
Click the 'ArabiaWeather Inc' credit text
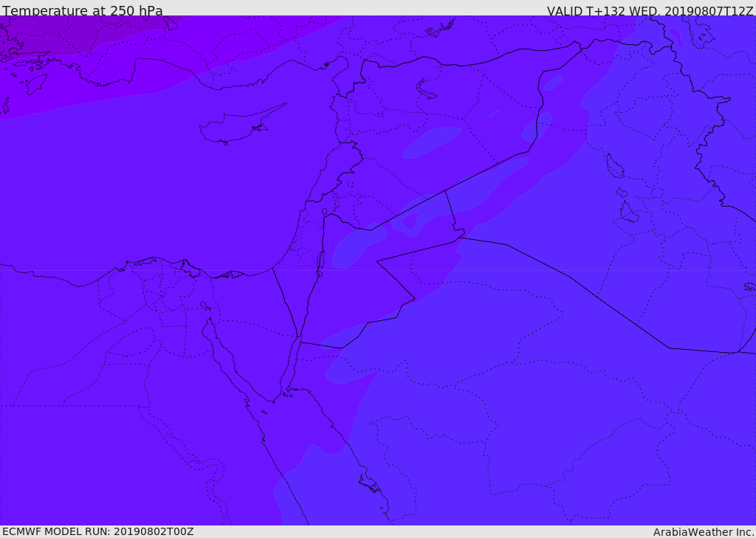pos(703,532)
